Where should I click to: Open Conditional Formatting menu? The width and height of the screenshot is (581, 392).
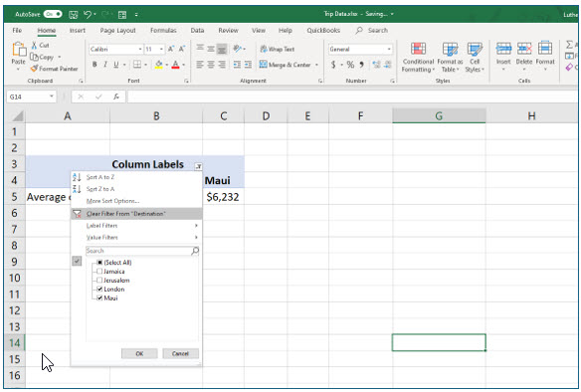point(418,57)
